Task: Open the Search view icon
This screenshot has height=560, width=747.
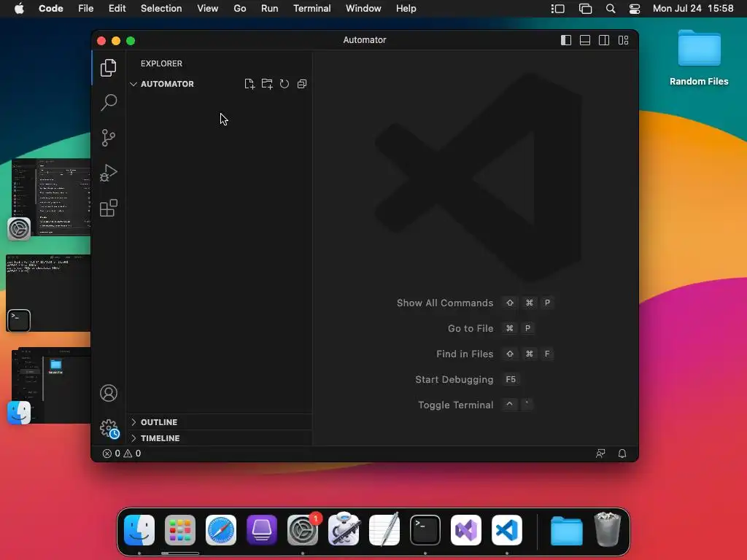Action: [x=109, y=102]
